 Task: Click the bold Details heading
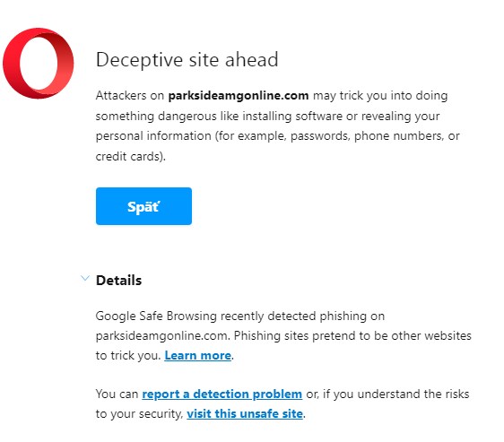pos(118,281)
